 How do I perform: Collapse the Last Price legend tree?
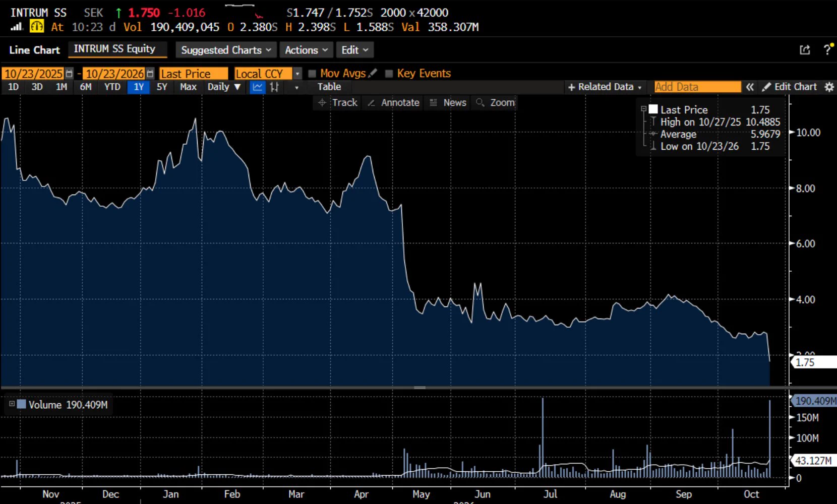(643, 109)
